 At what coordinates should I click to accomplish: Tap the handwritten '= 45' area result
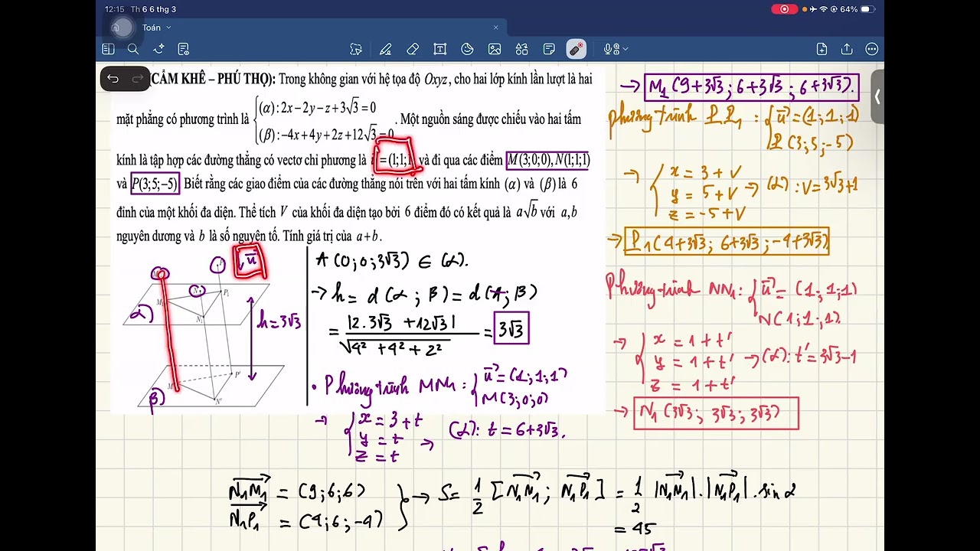pyautogui.click(x=635, y=529)
